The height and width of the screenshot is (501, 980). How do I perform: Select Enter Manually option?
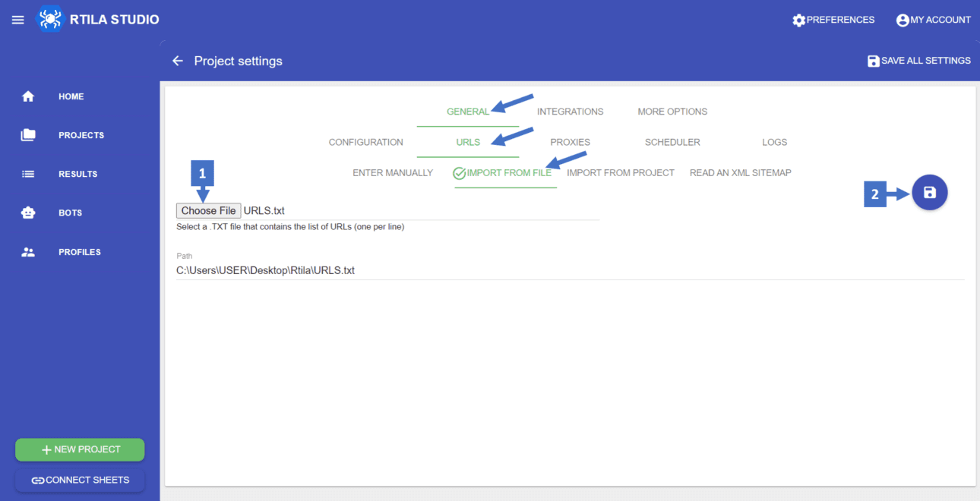(393, 173)
